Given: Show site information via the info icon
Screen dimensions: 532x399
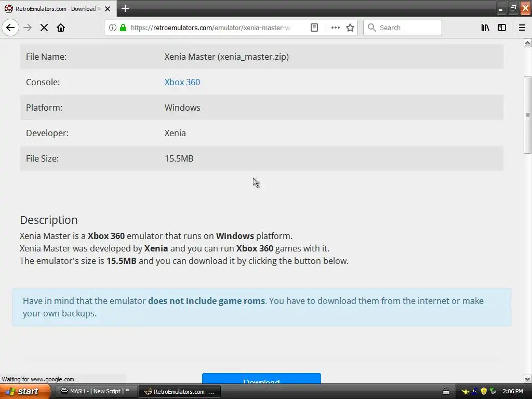Looking at the screenshot, I should 112,28.
